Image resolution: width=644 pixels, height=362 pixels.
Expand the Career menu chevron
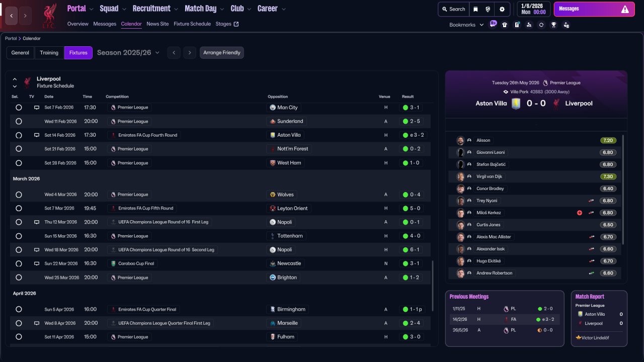[x=284, y=9]
